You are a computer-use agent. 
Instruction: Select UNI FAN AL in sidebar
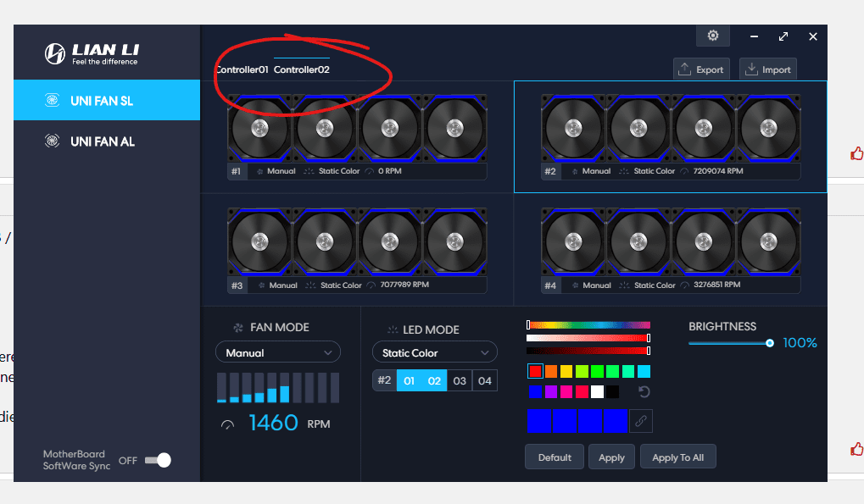click(107, 141)
